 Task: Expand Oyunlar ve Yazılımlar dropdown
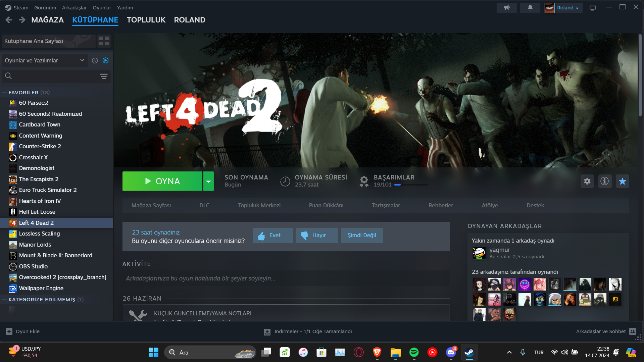(x=45, y=60)
